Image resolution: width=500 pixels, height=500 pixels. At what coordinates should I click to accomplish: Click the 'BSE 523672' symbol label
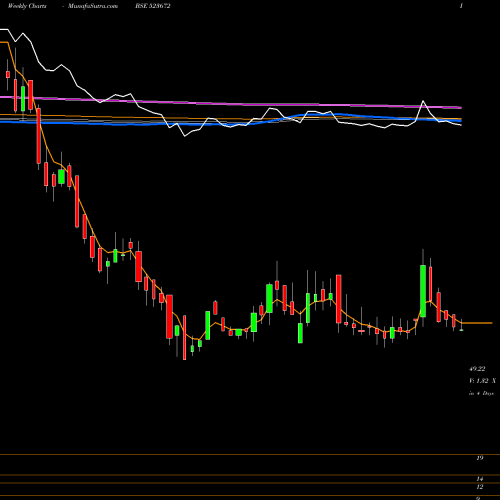[x=153, y=6]
